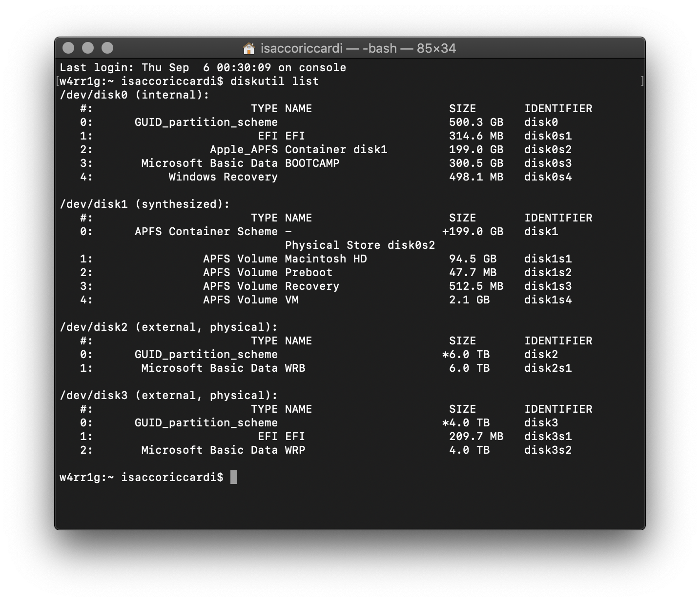Click the 'BOOTCAMP' partition name
The image size is (700, 602).
312,163
